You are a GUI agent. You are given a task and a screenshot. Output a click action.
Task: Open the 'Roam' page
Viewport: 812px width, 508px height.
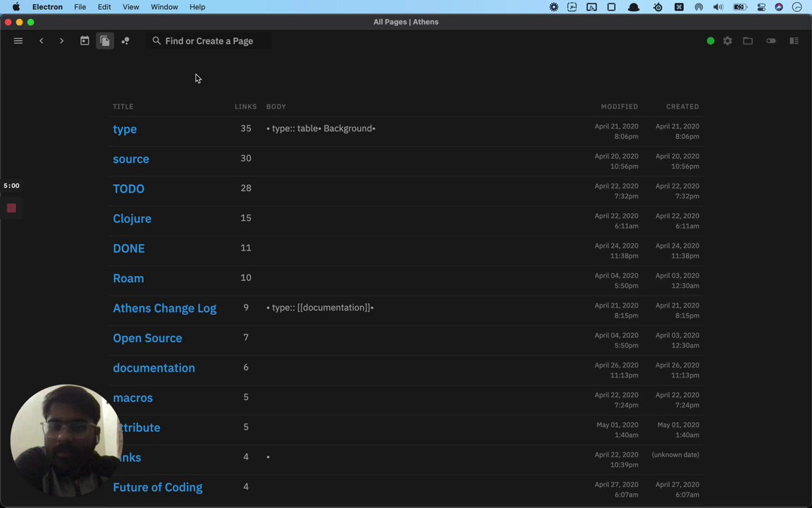point(128,279)
